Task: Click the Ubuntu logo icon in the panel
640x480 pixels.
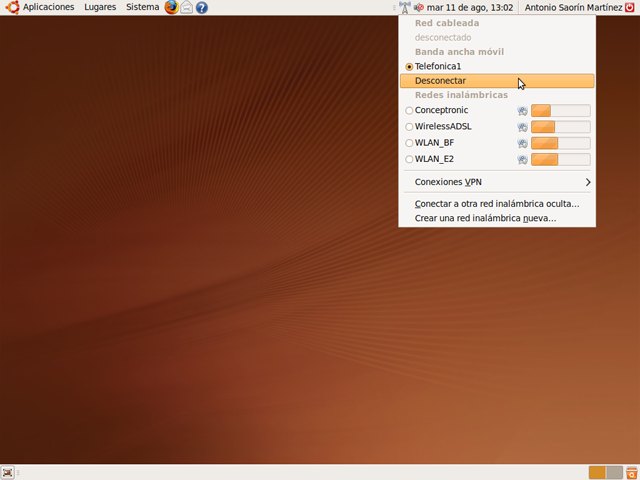Action: (12, 7)
